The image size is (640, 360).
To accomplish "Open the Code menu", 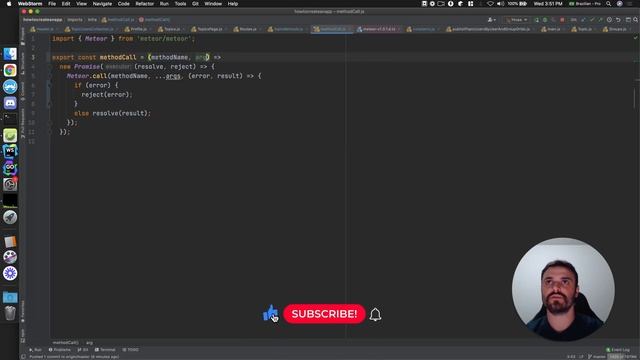I will 123,4.
